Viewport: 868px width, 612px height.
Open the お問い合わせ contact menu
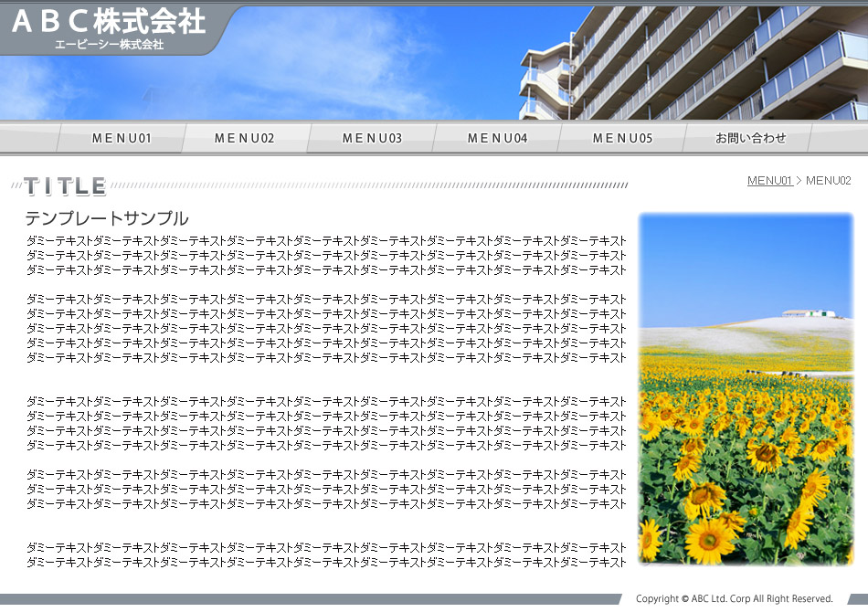click(750, 138)
